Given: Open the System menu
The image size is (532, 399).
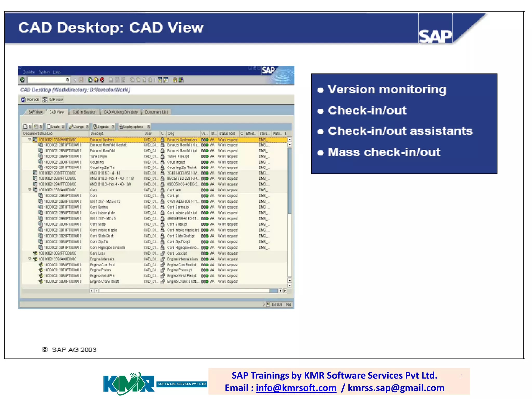Looking at the screenshot, I should pyautogui.click(x=44, y=72).
